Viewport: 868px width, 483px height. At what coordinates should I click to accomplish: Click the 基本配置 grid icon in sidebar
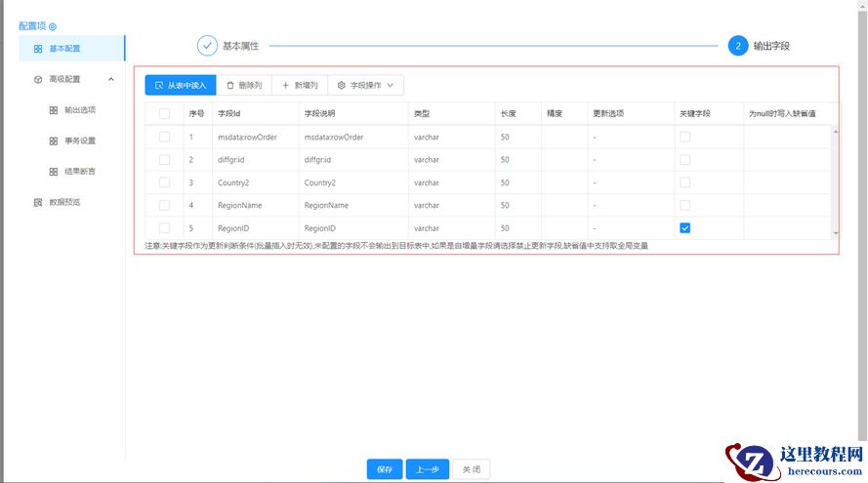point(38,48)
